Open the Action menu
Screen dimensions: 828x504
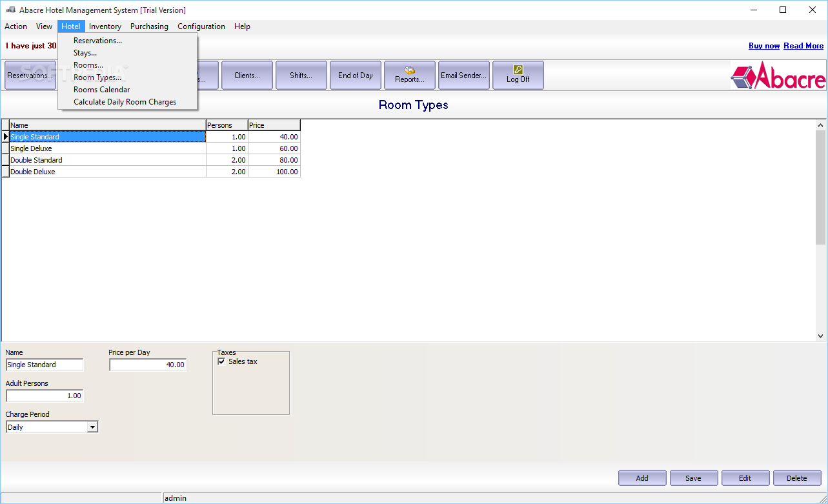pyautogui.click(x=16, y=26)
